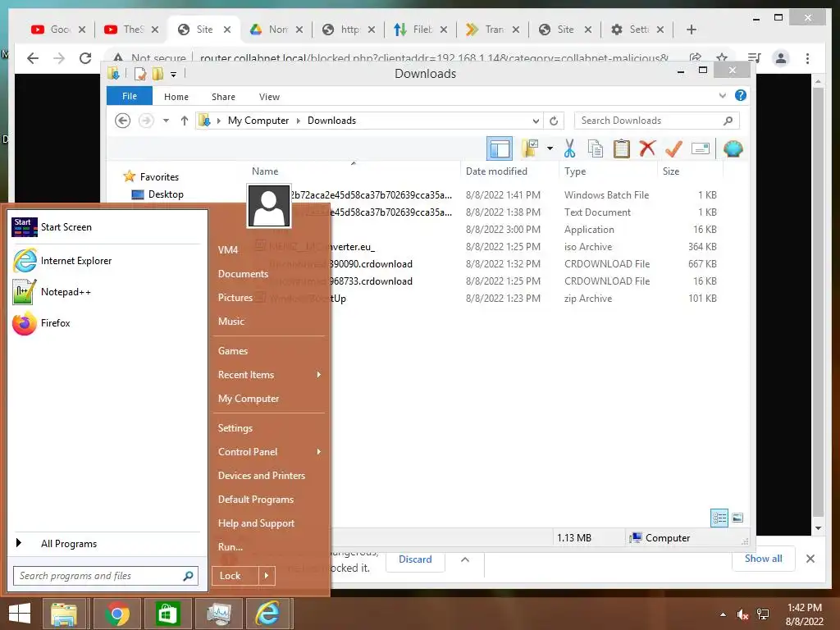This screenshot has height=630, width=840.
Task: Sort files by Size column header
Action: pos(671,171)
